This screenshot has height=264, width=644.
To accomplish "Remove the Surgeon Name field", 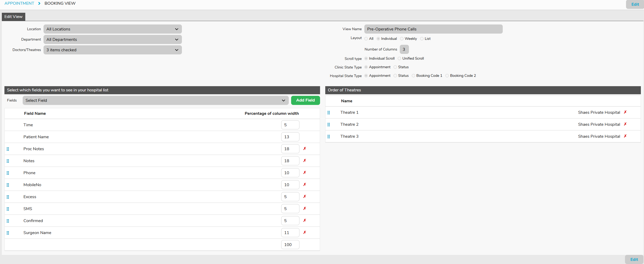I will tap(304, 232).
